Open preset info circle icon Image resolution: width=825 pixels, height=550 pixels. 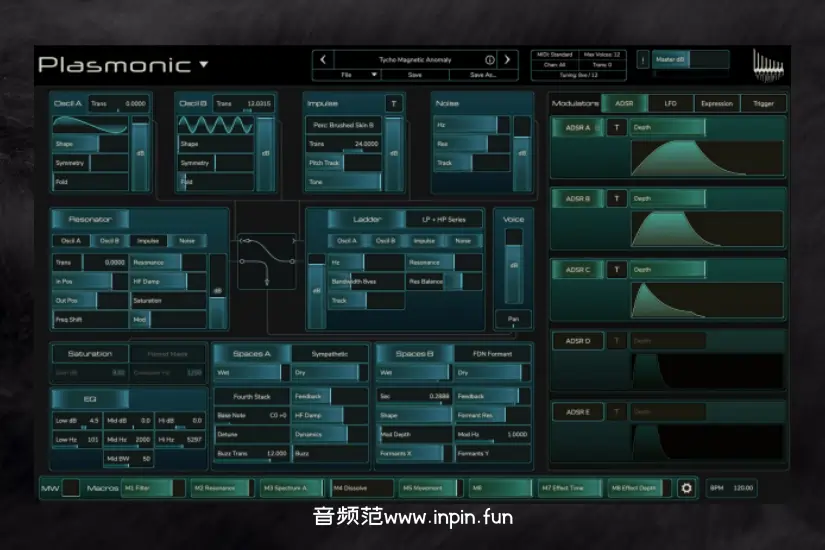point(490,60)
